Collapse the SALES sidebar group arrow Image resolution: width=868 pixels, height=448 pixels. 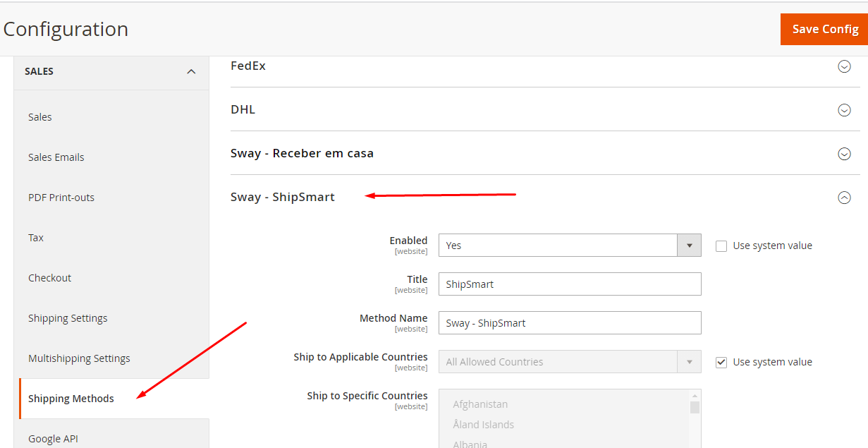pos(191,71)
